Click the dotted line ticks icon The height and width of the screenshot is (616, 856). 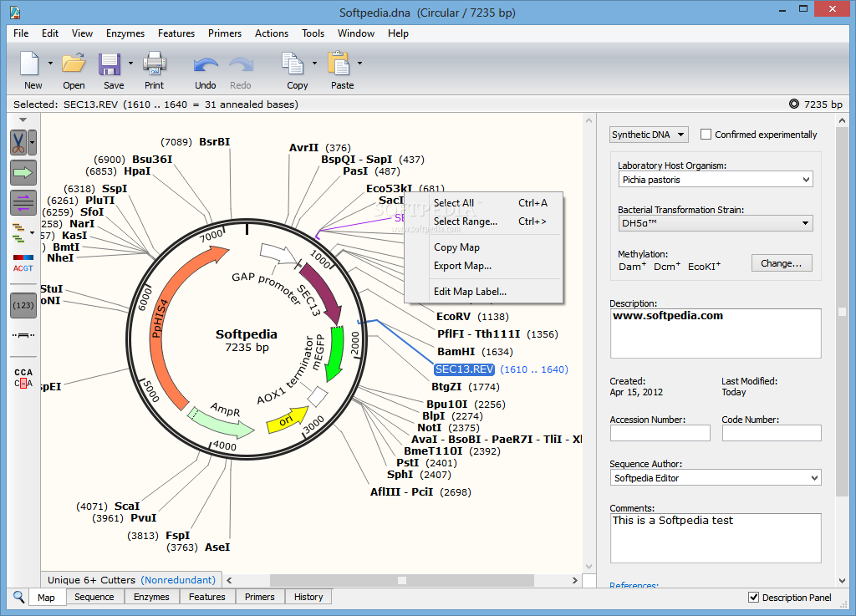[23, 335]
